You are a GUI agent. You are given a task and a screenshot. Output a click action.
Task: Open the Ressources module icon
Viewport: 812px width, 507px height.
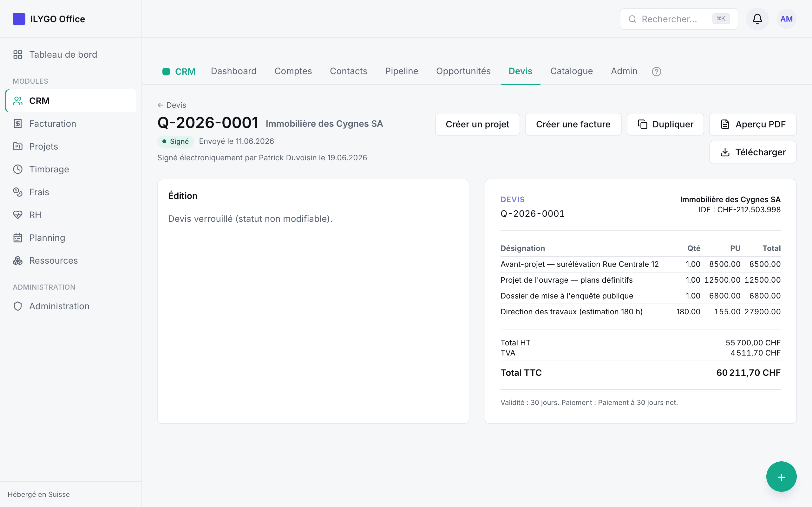pyautogui.click(x=18, y=260)
